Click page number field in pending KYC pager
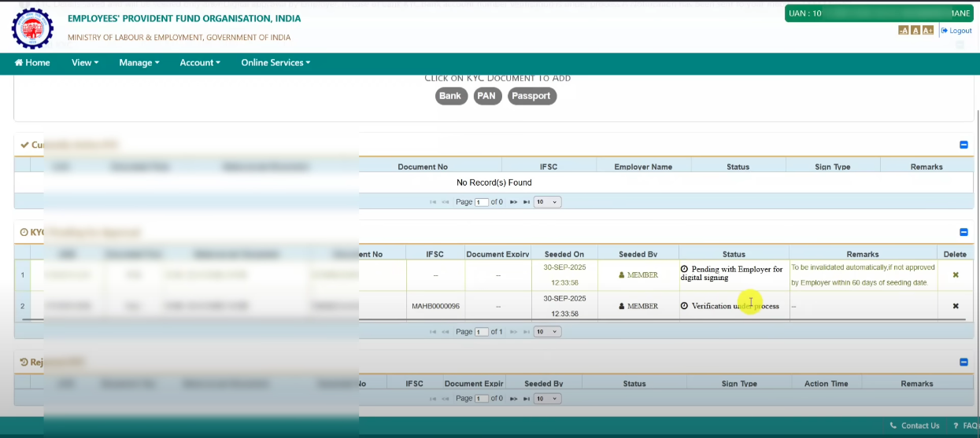The width and height of the screenshot is (980, 438). click(x=481, y=332)
